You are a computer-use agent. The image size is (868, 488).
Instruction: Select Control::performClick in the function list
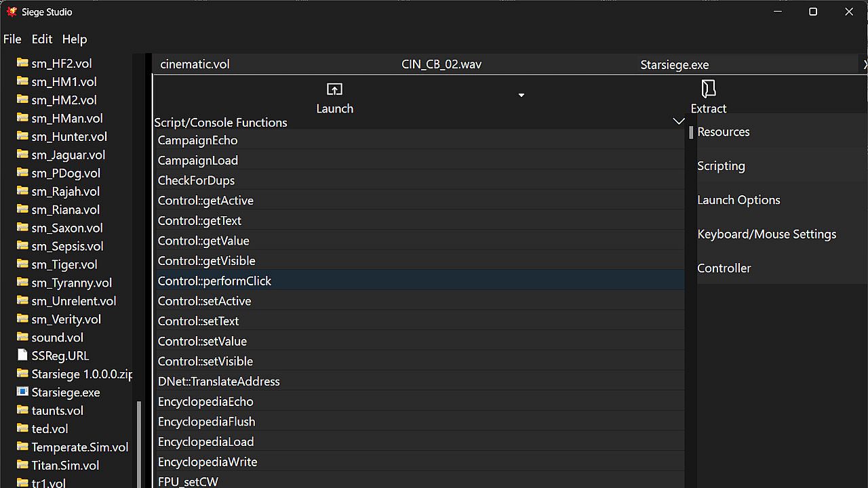pyautogui.click(x=214, y=281)
